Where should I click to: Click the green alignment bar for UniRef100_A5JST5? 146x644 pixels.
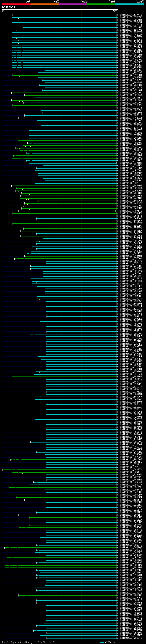pyautogui.click(x=67, y=211)
